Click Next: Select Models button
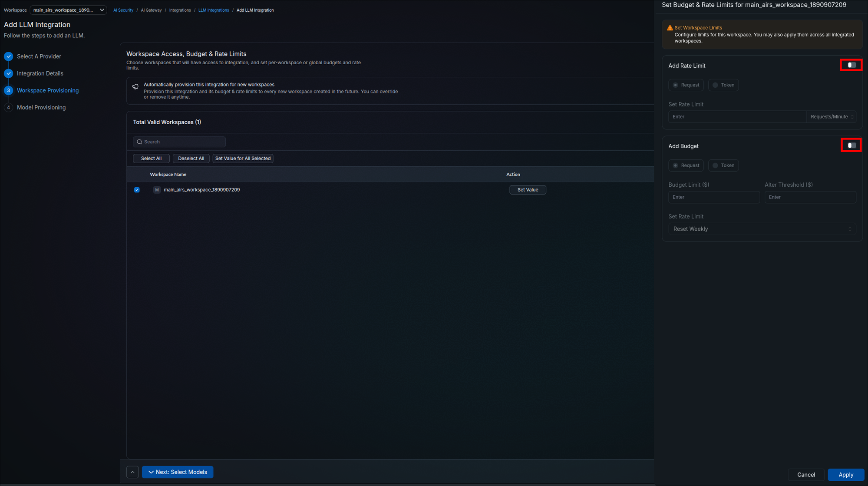 [x=178, y=472]
